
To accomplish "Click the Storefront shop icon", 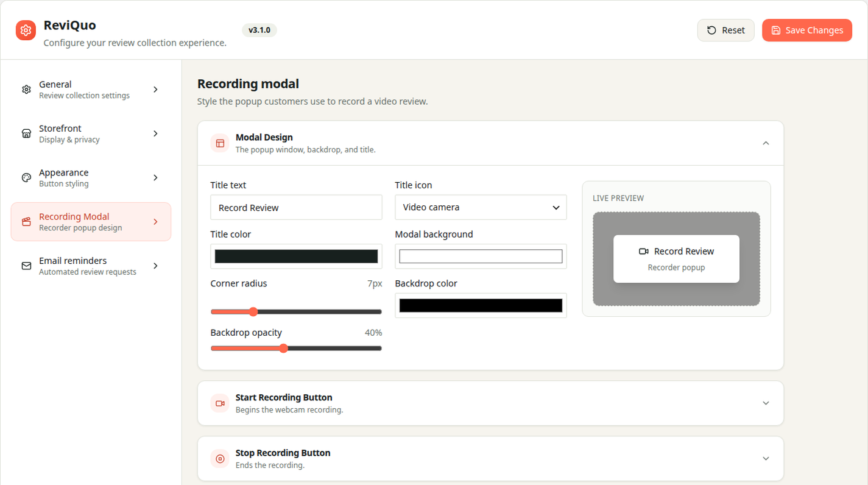I will (26, 133).
